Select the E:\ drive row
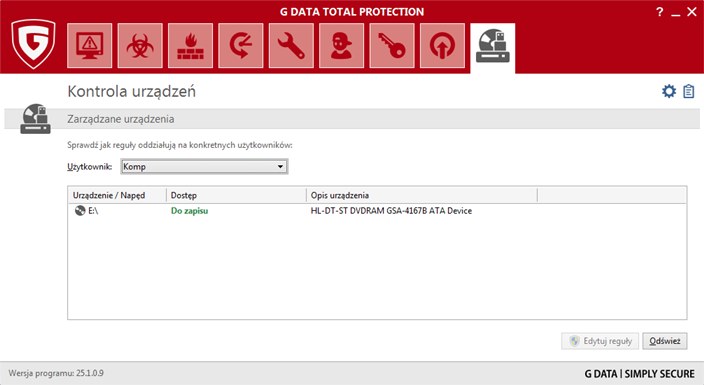The width and height of the screenshot is (704, 385). 377,211
